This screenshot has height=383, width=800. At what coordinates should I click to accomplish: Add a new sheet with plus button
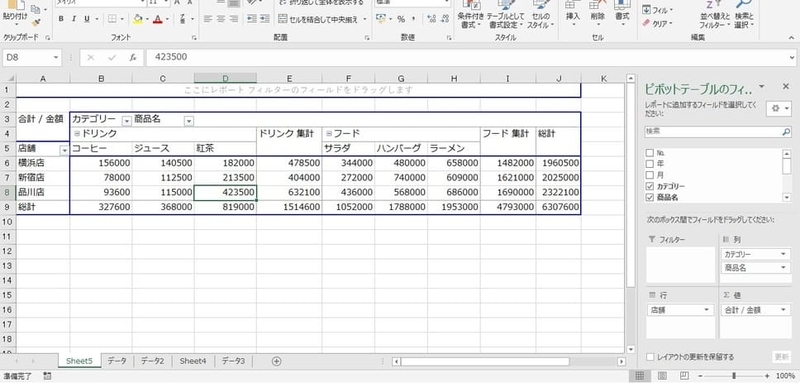(x=277, y=361)
